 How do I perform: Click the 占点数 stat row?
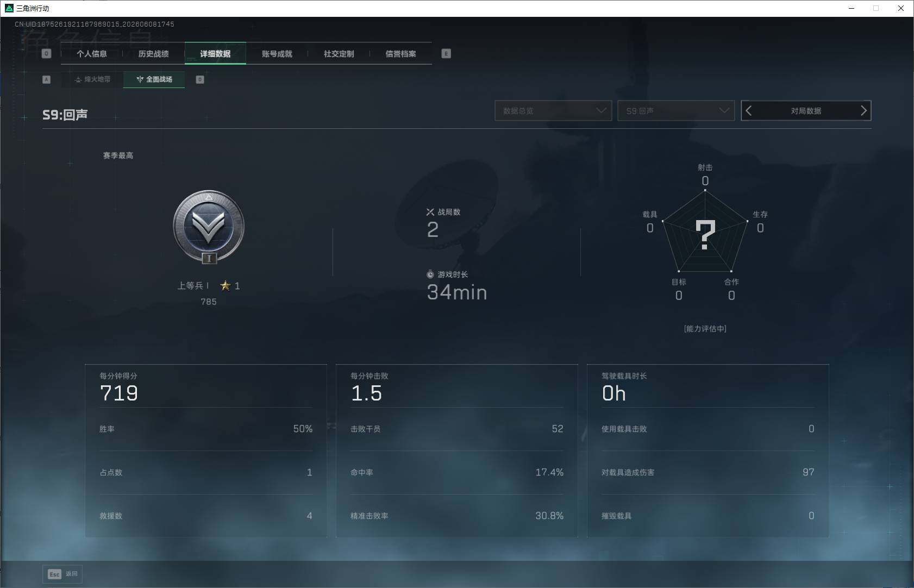coord(206,472)
